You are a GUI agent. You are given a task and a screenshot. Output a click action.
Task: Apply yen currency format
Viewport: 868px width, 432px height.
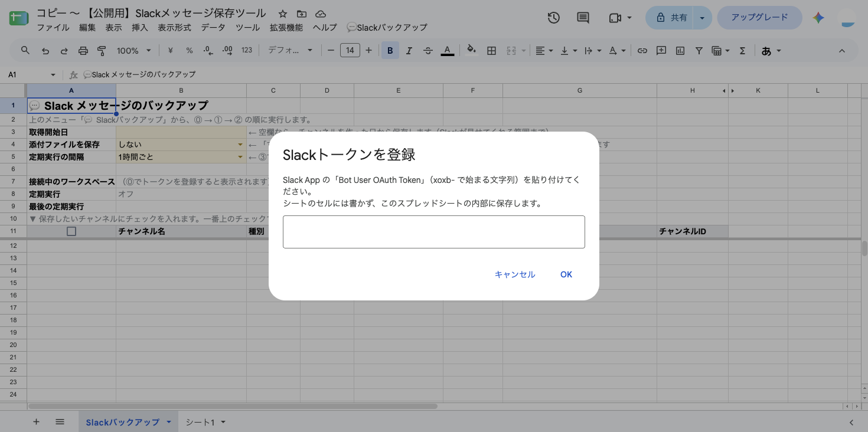(x=171, y=51)
